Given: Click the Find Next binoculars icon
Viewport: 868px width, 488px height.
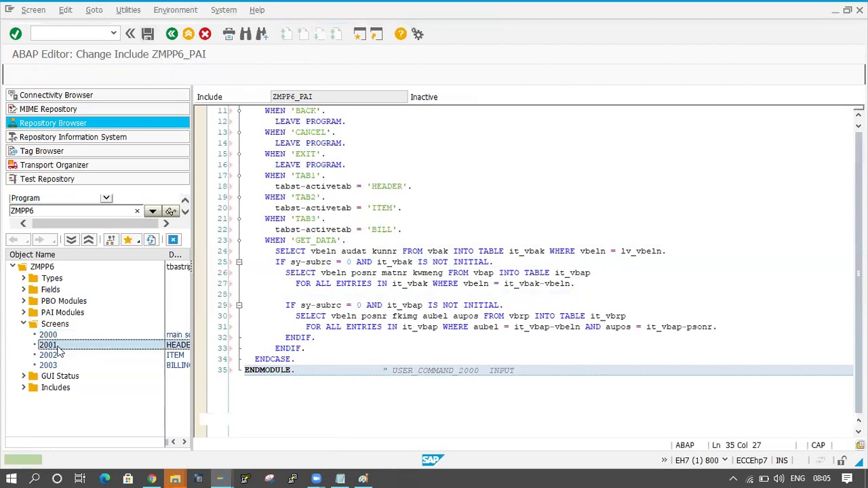Looking at the screenshot, I should pos(262,34).
